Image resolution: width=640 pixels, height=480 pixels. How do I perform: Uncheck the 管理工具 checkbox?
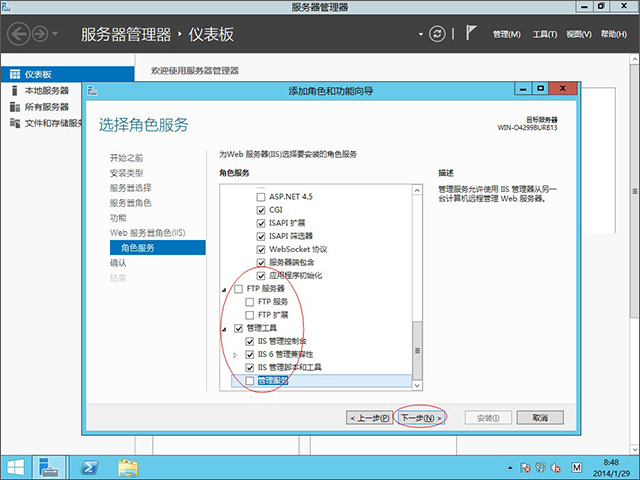[238, 328]
